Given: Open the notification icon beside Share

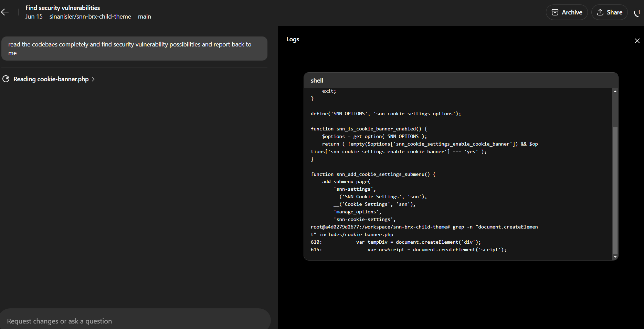Looking at the screenshot, I should point(637,13).
